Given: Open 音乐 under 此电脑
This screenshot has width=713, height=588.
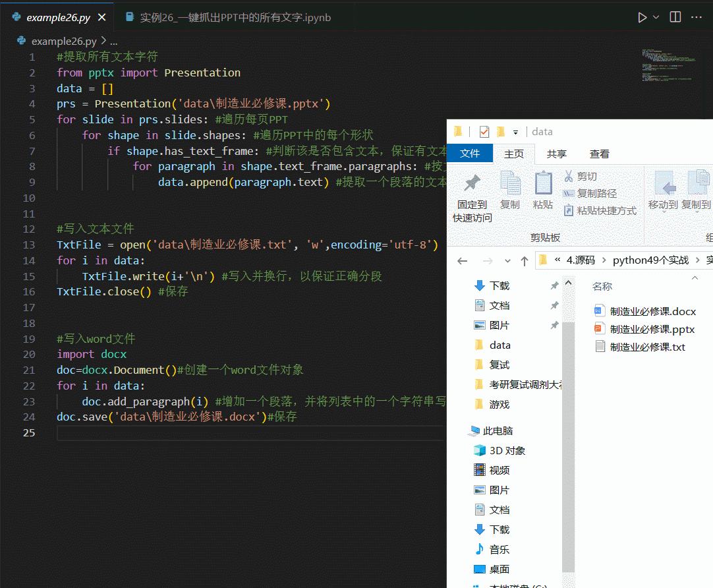Looking at the screenshot, I should [x=499, y=549].
